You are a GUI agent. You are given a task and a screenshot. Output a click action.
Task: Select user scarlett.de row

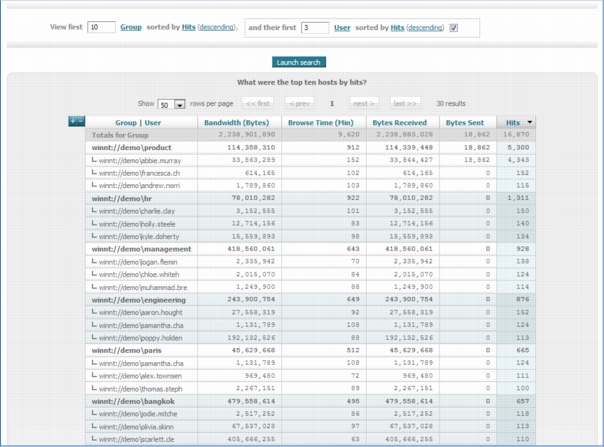pos(310,439)
